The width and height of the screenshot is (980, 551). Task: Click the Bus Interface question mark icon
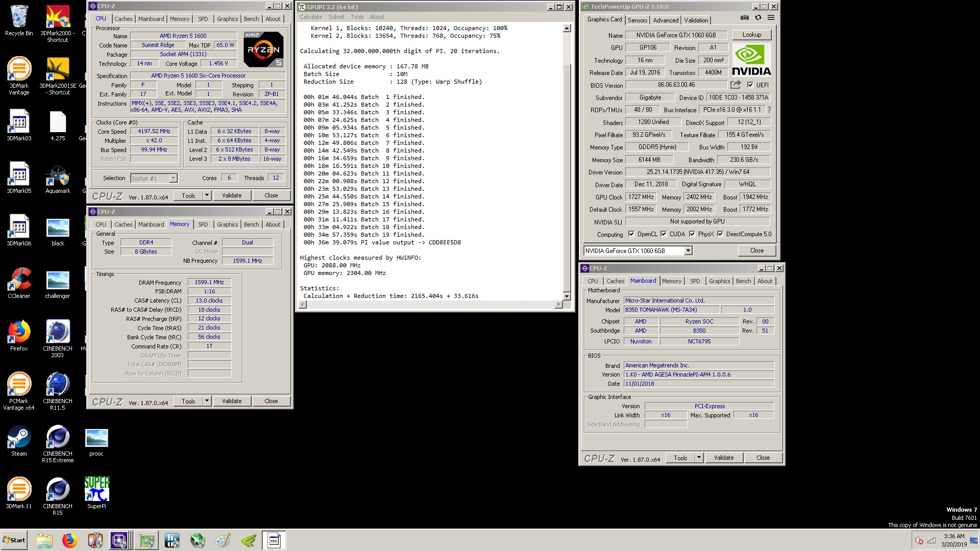click(769, 110)
